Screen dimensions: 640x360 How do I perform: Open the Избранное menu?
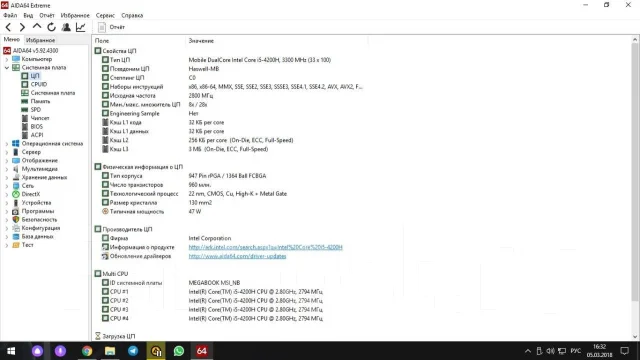(x=75, y=16)
